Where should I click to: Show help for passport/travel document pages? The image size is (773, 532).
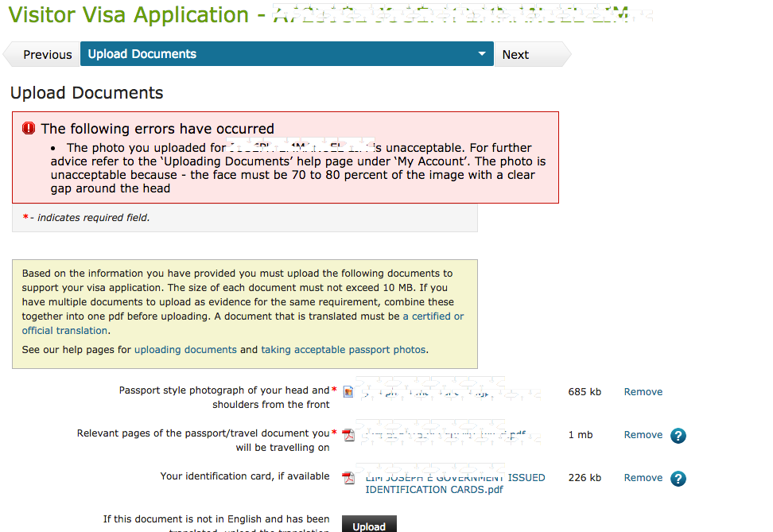[678, 436]
